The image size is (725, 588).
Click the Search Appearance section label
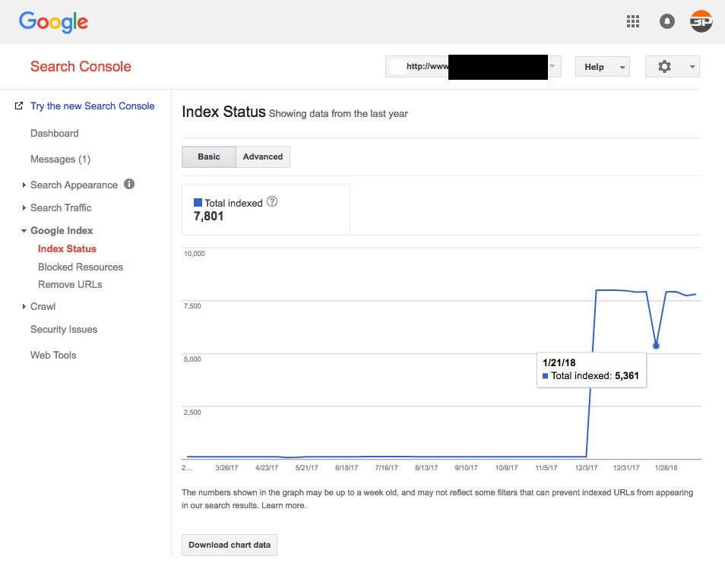click(x=74, y=185)
